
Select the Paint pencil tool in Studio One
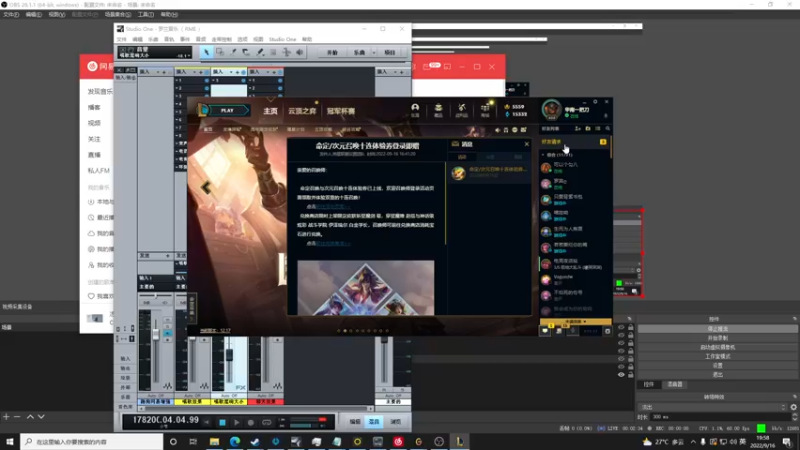coord(260,52)
